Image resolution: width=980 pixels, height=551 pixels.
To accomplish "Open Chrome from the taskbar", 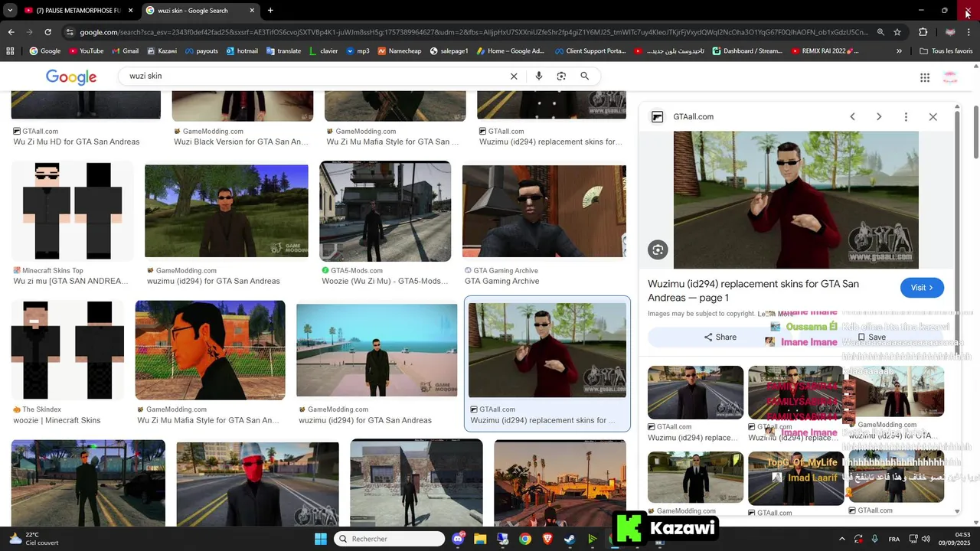I will pyautogui.click(x=525, y=539).
